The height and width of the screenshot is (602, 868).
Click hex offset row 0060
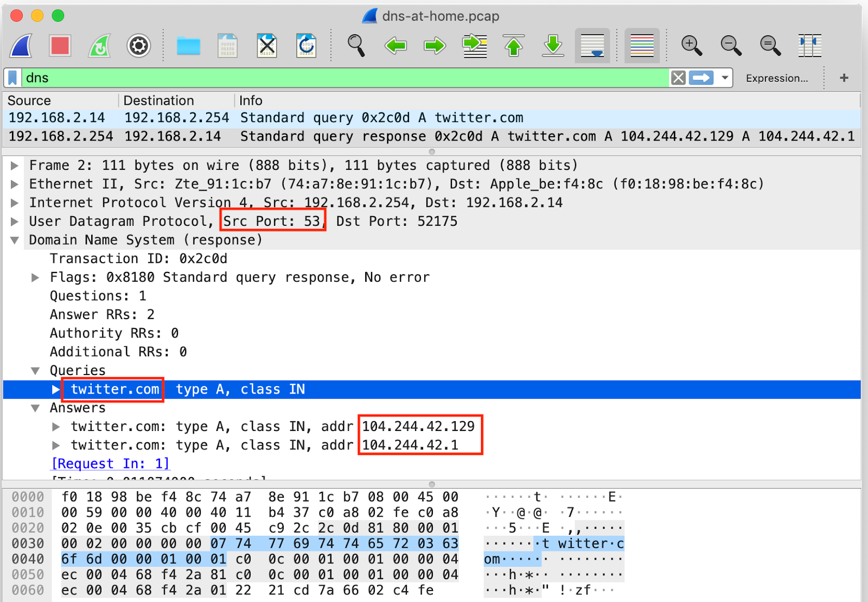coord(28,590)
